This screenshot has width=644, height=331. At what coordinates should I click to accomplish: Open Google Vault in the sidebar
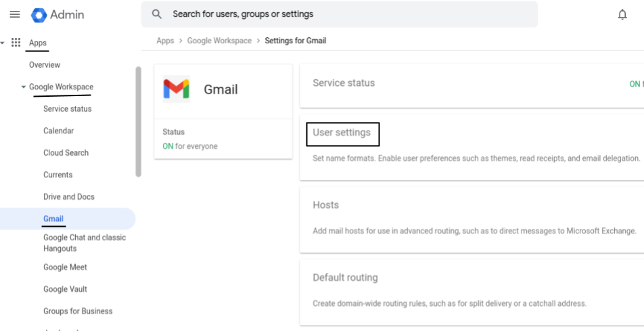tap(65, 289)
